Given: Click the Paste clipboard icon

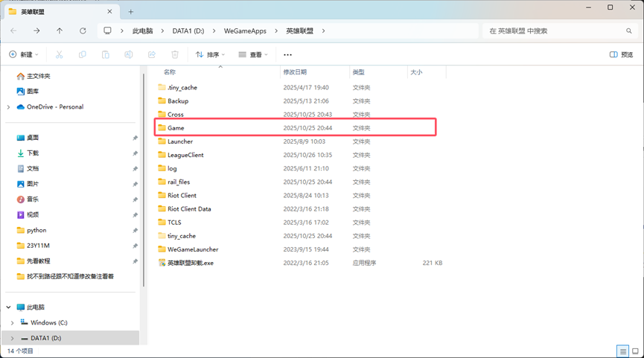Looking at the screenshot, I should [106, 54].
